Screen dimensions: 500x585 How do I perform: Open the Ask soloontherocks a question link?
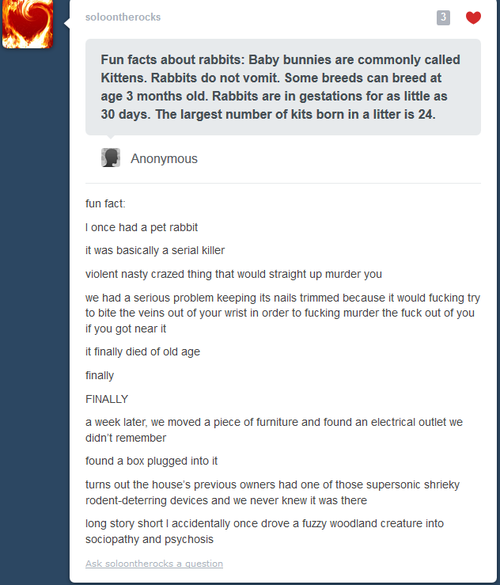(x=154, y=563)
